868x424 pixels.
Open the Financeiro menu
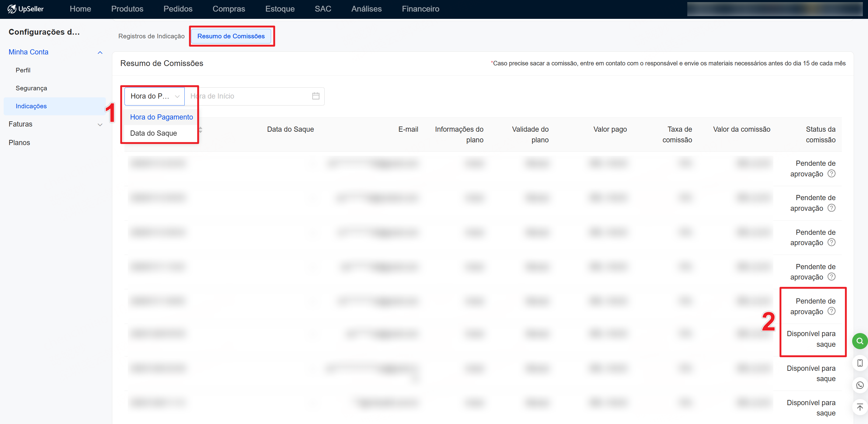[x=420, y=9]
